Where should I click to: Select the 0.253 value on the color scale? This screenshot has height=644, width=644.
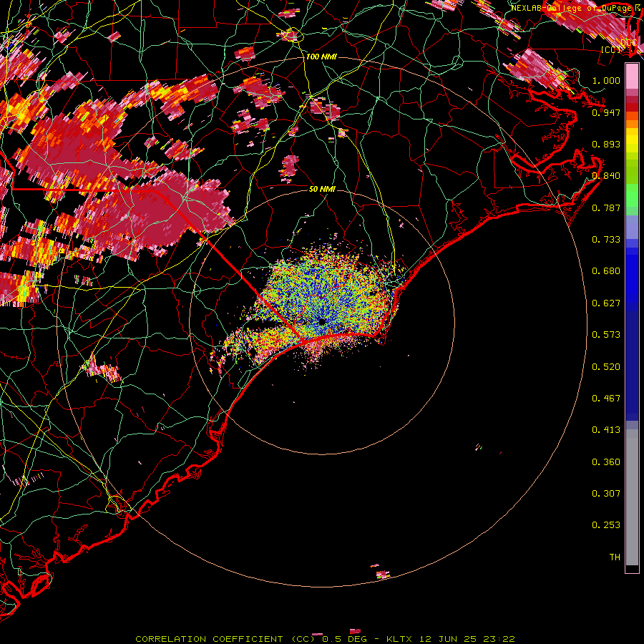[x=606, y=525]
